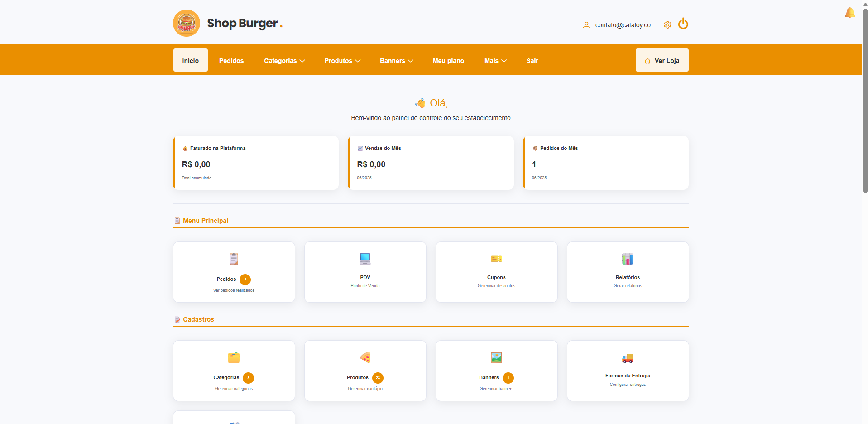Viewport: 868px width, 424px height.
Task: Click the contato@cataloy.co email text
Action: (x=626, y=25)
